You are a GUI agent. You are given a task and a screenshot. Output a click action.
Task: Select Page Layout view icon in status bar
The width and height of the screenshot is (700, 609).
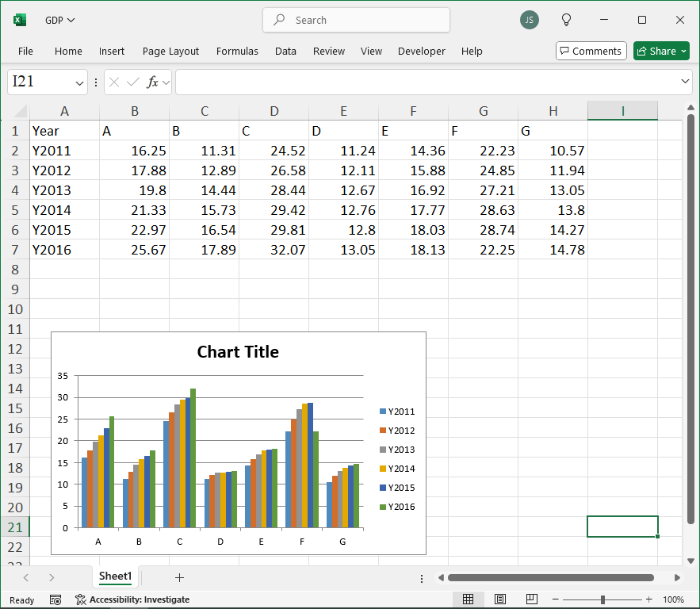click(499, 599)
